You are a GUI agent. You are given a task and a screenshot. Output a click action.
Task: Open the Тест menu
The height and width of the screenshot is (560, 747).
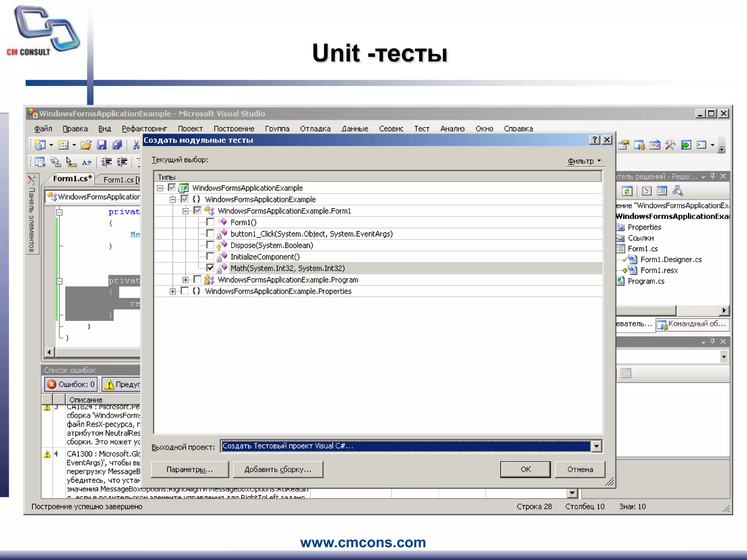tap(422, 128)
